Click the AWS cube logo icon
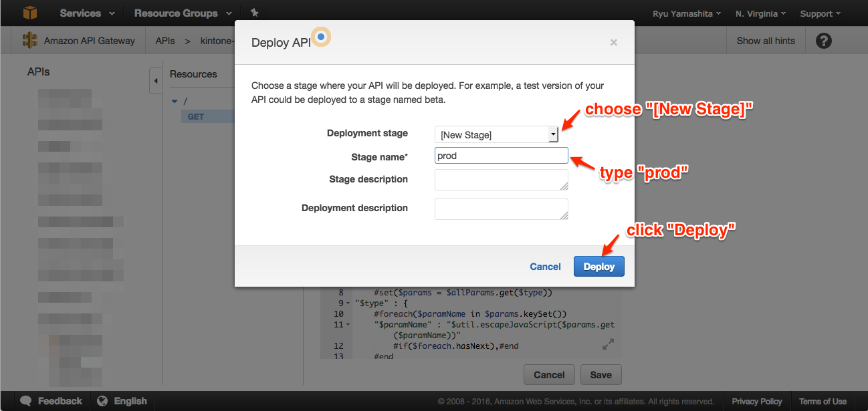 click(x=31, y=13)
